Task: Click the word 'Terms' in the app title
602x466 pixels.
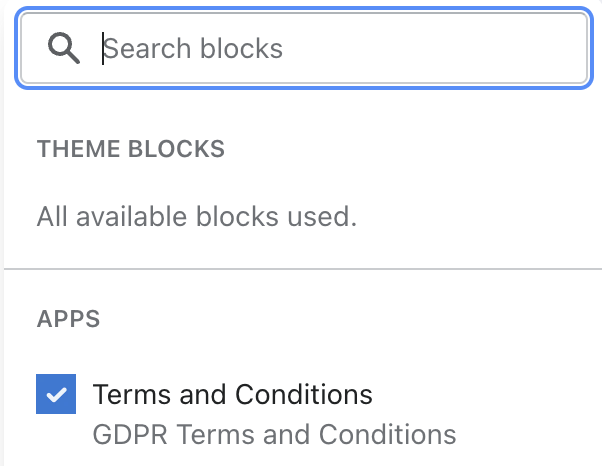Action: pos(132,394)
